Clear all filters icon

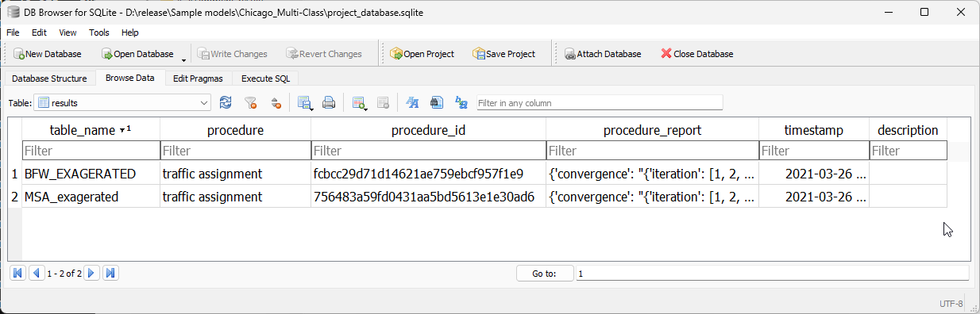pos(250,102)
